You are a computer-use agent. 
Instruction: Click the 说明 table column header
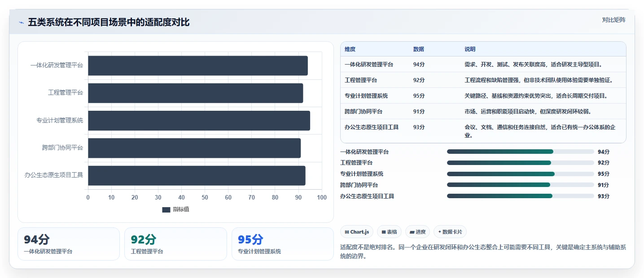click(x=470, y=49)
